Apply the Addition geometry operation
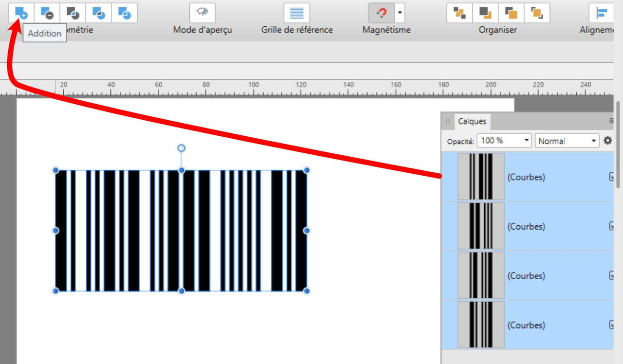623x364 pixels. point(21,13)
